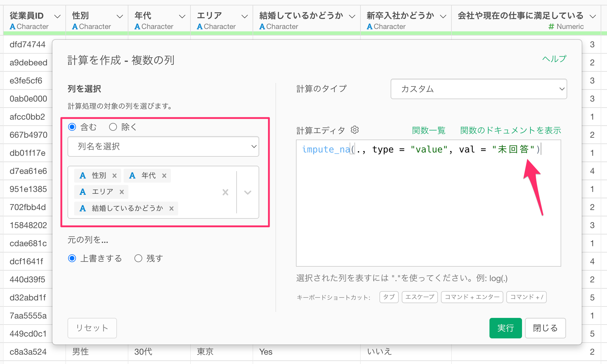
Task: Open 関数のドキュメントを表示 link
Action: (510, 130)
